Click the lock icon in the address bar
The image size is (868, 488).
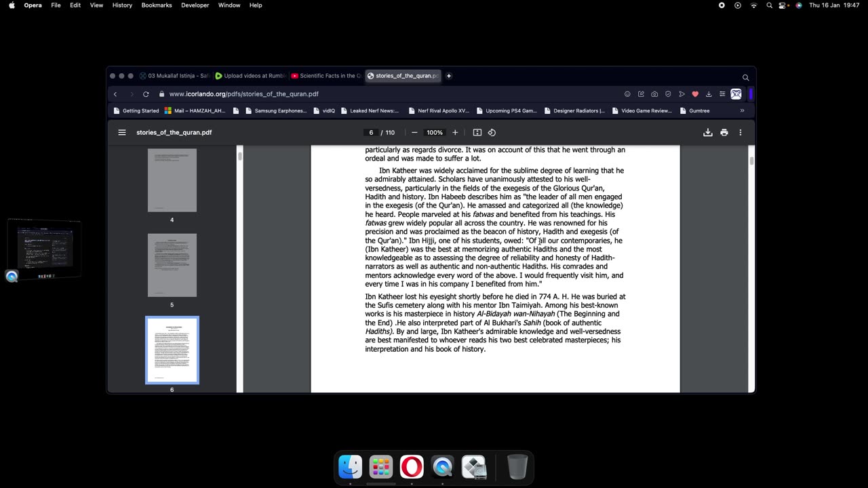coord(161,94)
